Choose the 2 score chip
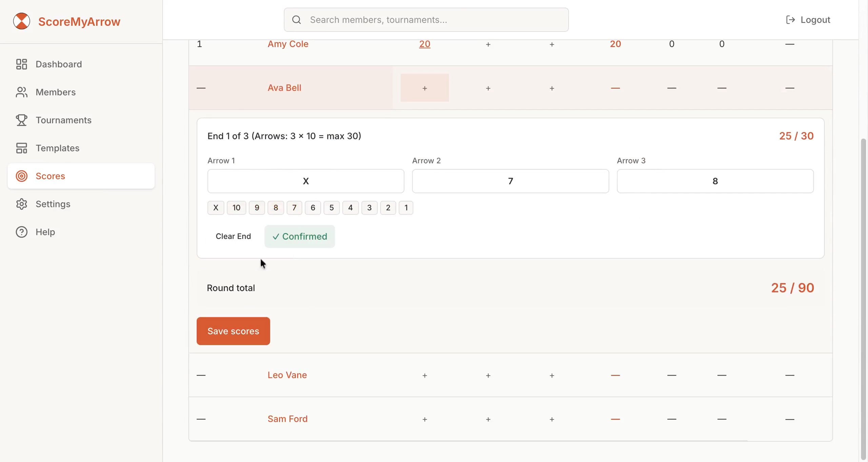This screenshot has width=868, height=462. click(x=388, y=208)
